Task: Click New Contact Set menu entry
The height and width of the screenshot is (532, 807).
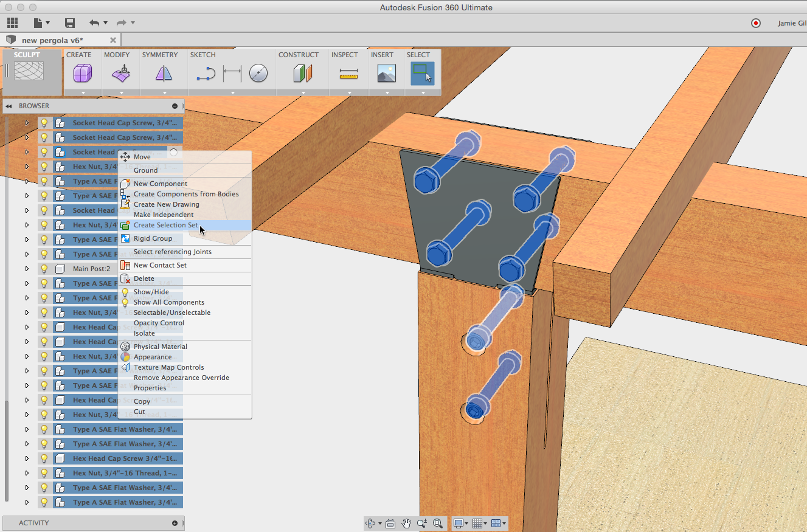Action: pos(160,265)
